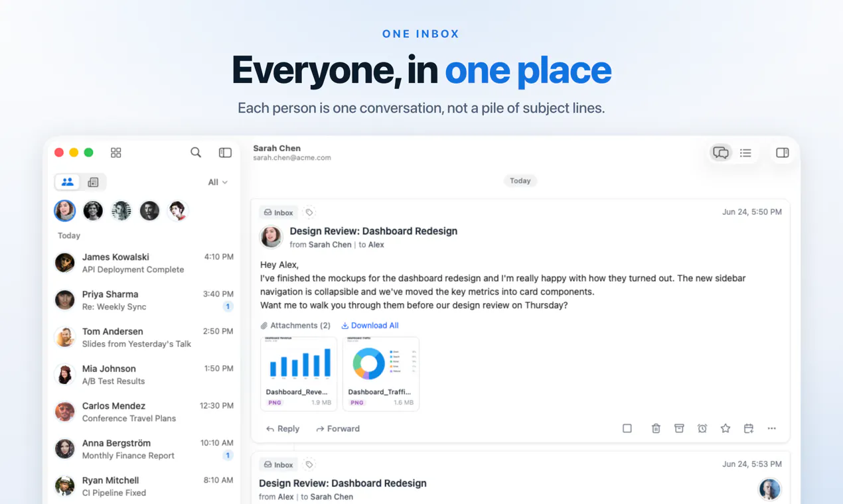Forward Sarah's message
Viewport: 843px width, 504px height.
tap(338, 429)
